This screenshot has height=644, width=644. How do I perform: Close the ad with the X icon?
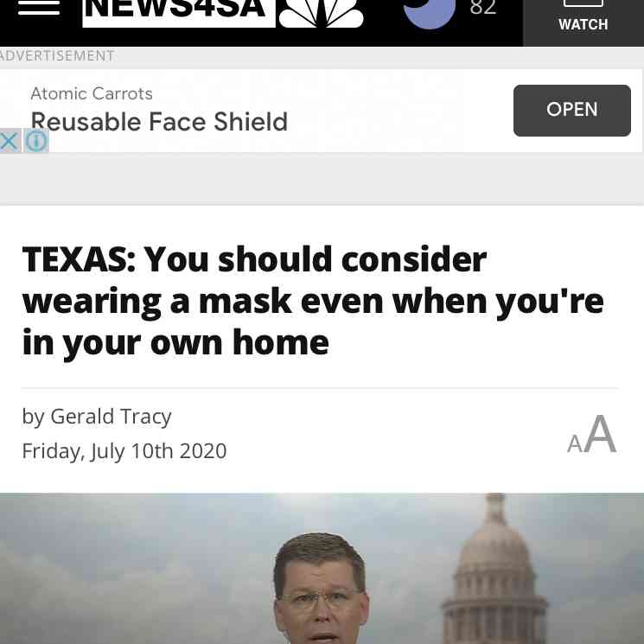10,141
